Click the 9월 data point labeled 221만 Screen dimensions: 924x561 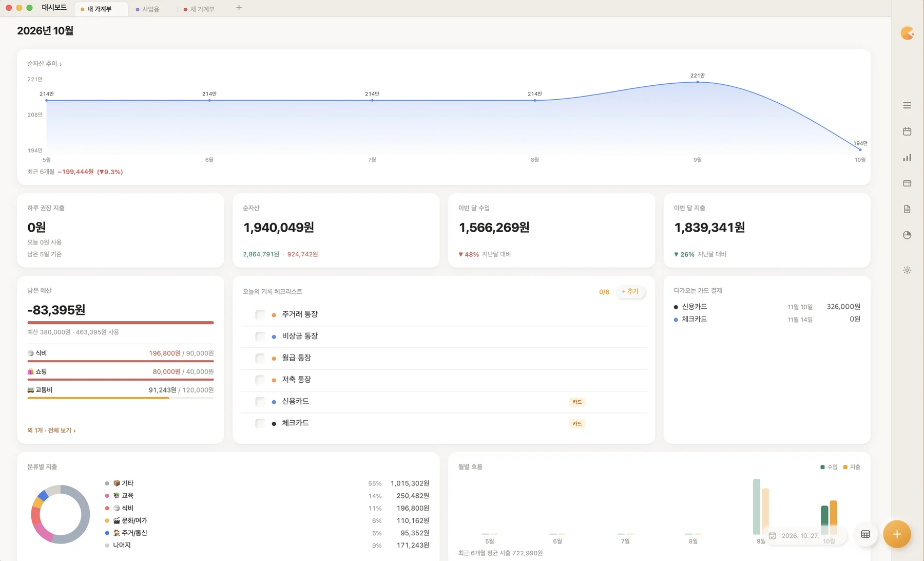pyautogui.click(x=698, y=82)
